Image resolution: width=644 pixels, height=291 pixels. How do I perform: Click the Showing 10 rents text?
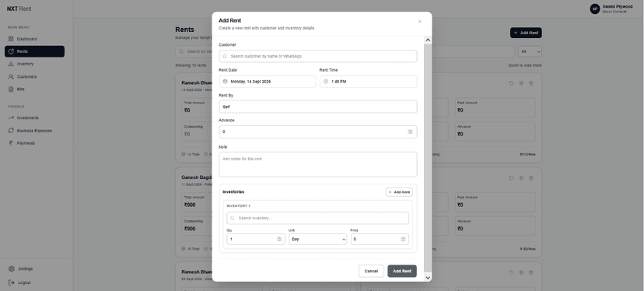191,65
